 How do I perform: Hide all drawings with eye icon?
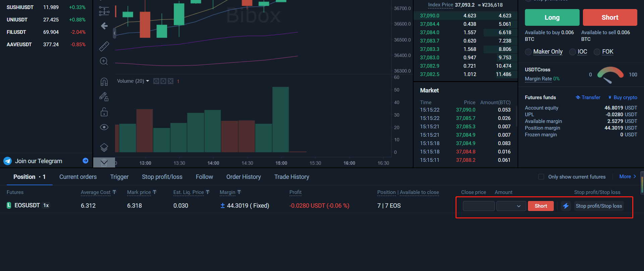click(x=104, y=127)
